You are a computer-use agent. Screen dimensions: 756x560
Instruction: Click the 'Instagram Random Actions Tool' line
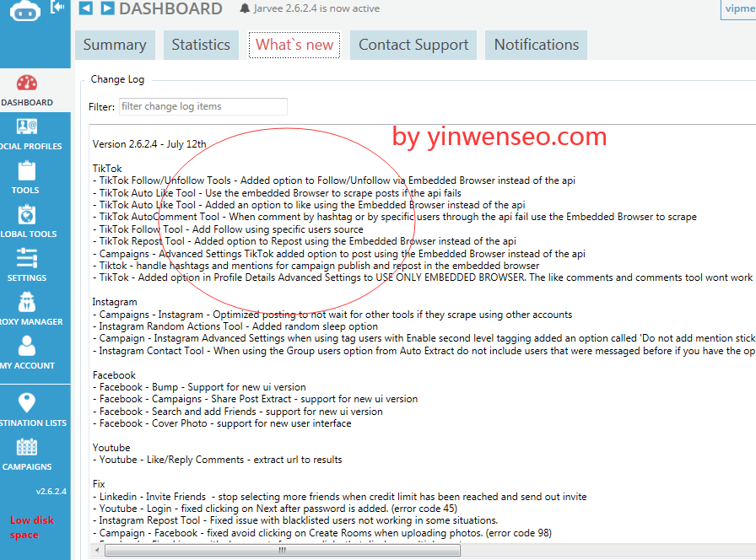(235, 326)
